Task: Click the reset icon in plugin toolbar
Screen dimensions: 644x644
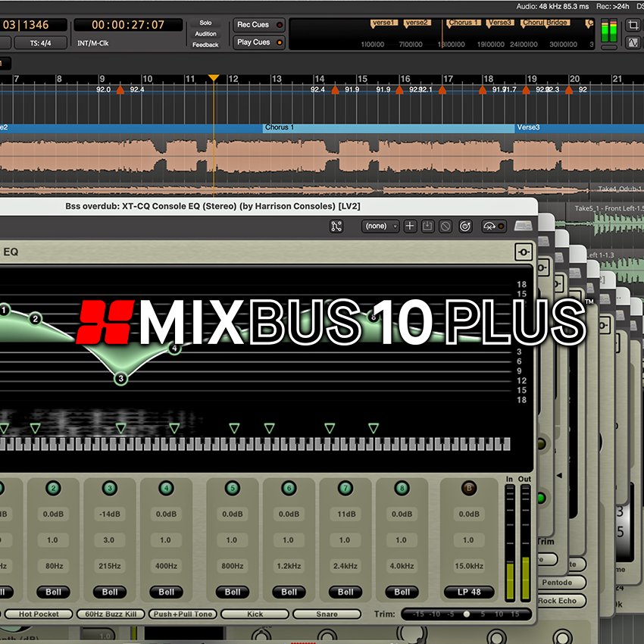Action: (x=464, y=226)
